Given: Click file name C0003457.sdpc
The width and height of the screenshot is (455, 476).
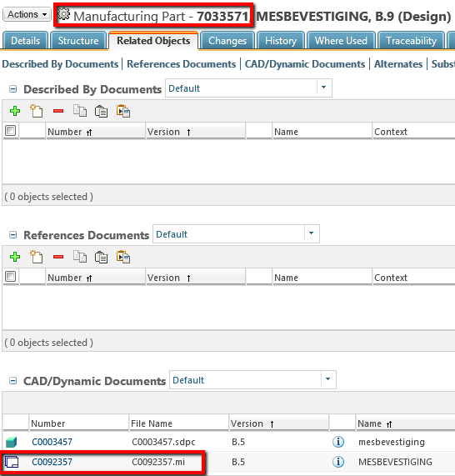Looking at the screenshot, I should pos(163,442).
